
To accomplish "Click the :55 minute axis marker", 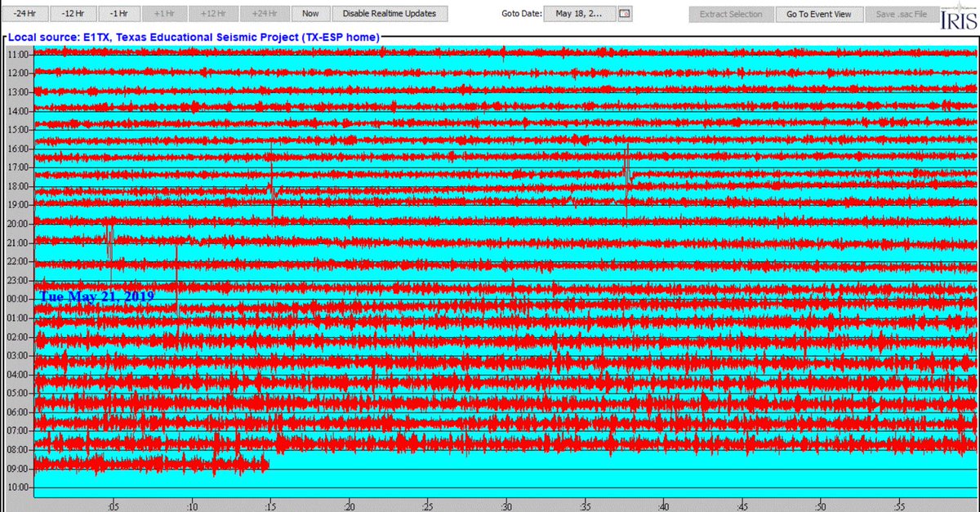I will [900, 505].
